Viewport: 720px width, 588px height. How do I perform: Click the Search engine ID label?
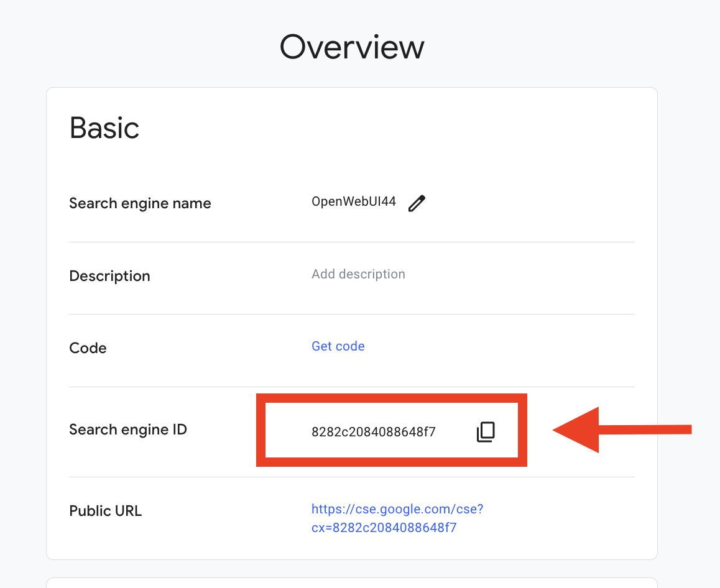[127, 430]
